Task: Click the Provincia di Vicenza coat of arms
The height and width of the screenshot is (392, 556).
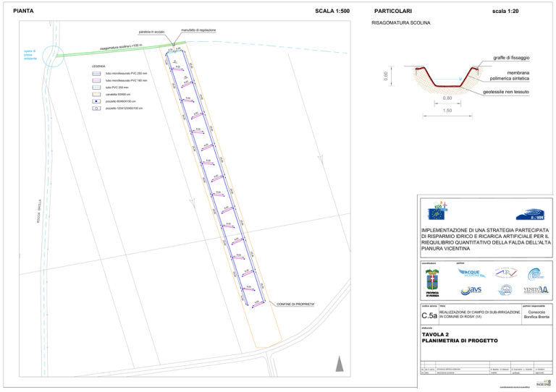Action: coord(432,279)
